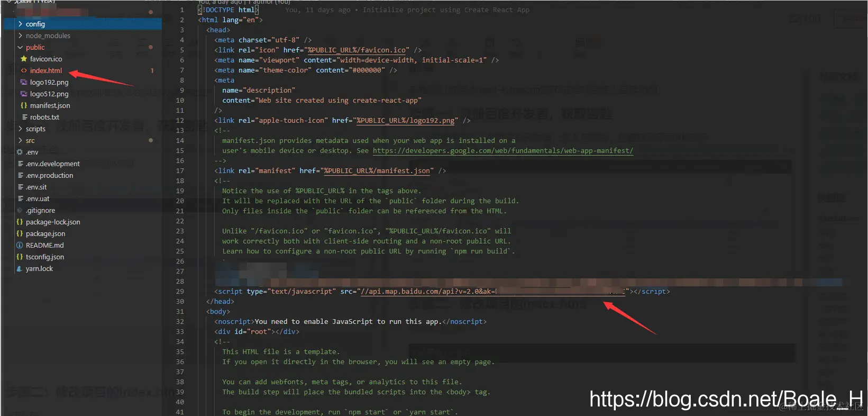Screen dimensions: 868x416
Task: Click the yarn.lock icon
Action: click(x=20, y=268)
